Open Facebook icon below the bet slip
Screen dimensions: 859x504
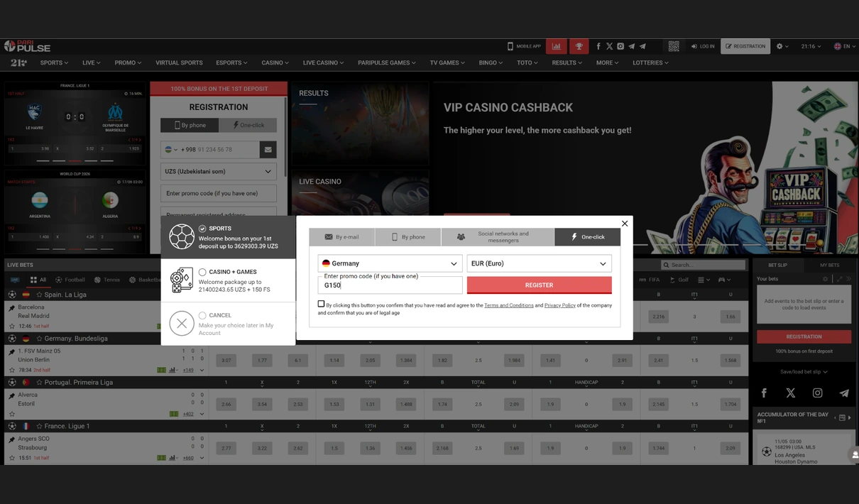tap(764, 393)
